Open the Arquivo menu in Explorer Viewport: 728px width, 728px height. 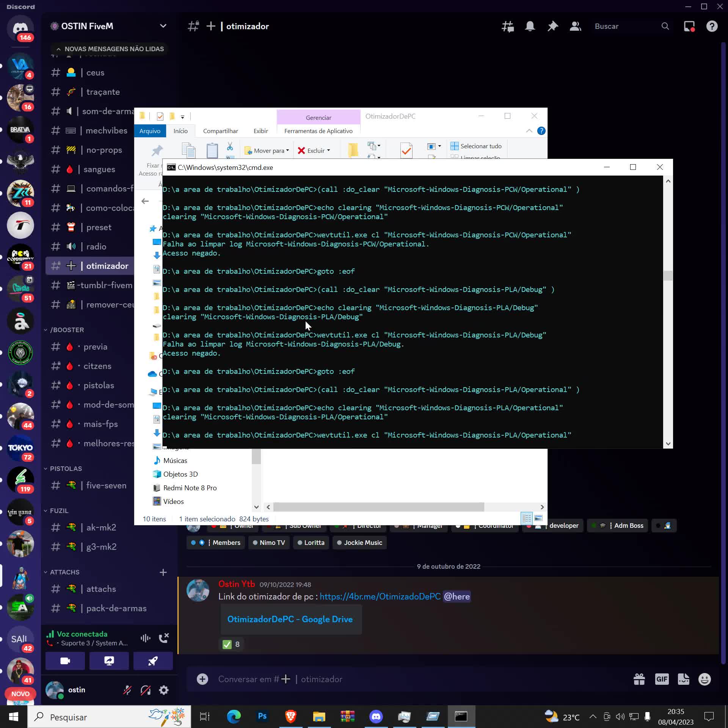[x=150, y=131]
